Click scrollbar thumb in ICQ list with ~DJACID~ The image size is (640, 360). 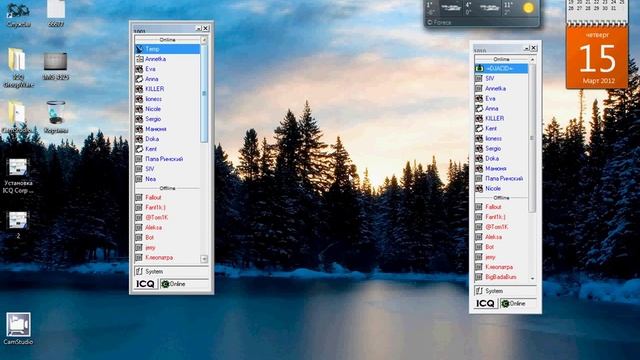point(532,138)
